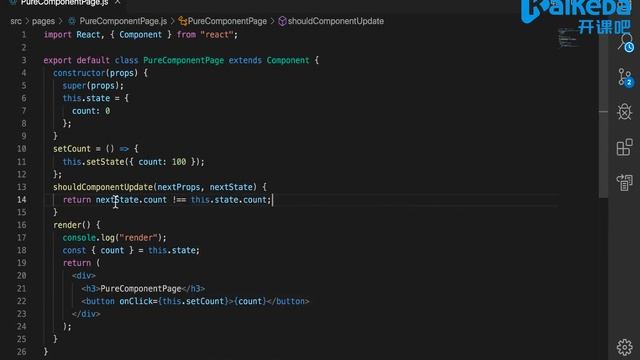This screenshot has width=640, height=360.
Task: Click the value "100" on line 11
Action: click(179, 162)
